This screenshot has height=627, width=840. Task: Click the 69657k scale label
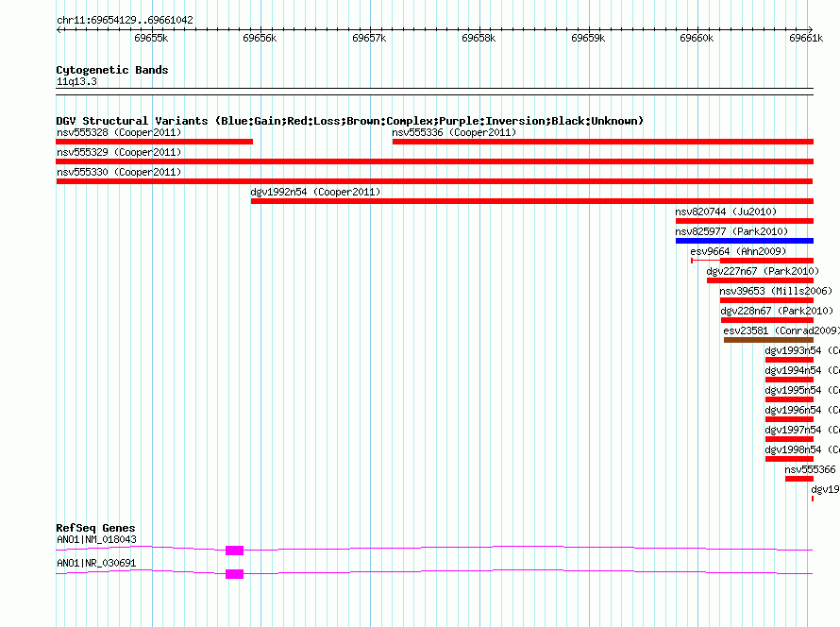[x=369, y=38]
